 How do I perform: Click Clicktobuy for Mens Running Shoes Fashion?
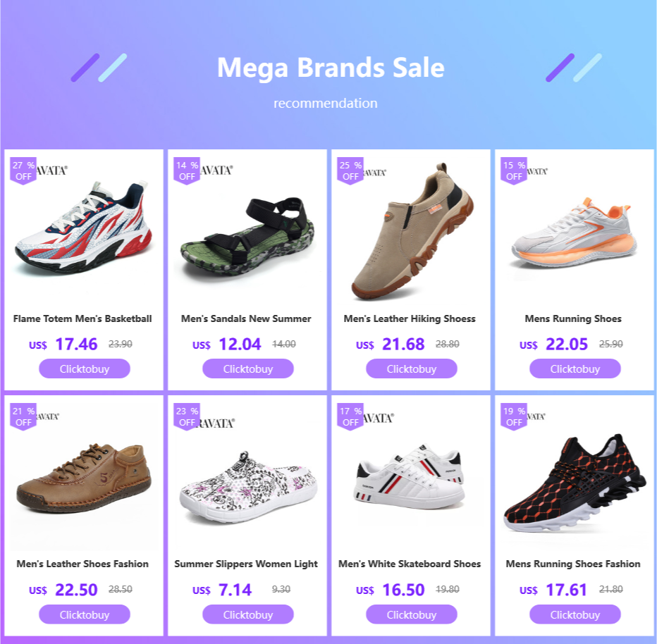575,614
